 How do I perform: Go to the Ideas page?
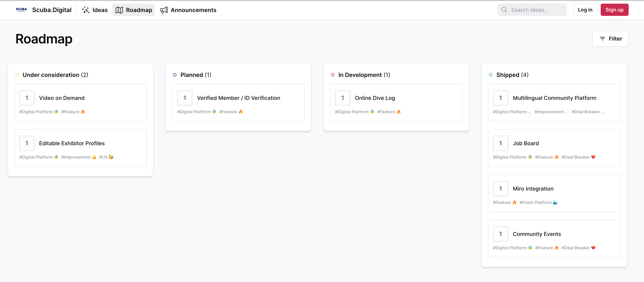(100, 10)
